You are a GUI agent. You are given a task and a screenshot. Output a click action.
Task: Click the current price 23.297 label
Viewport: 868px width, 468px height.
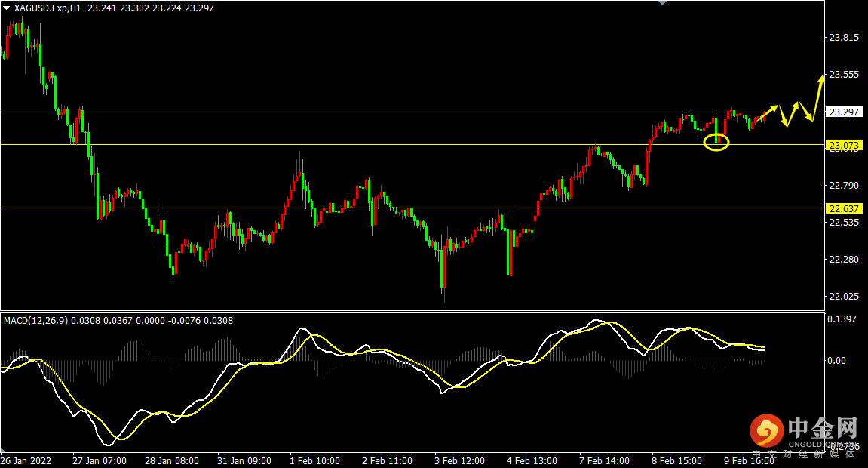(x=844, y=112)
